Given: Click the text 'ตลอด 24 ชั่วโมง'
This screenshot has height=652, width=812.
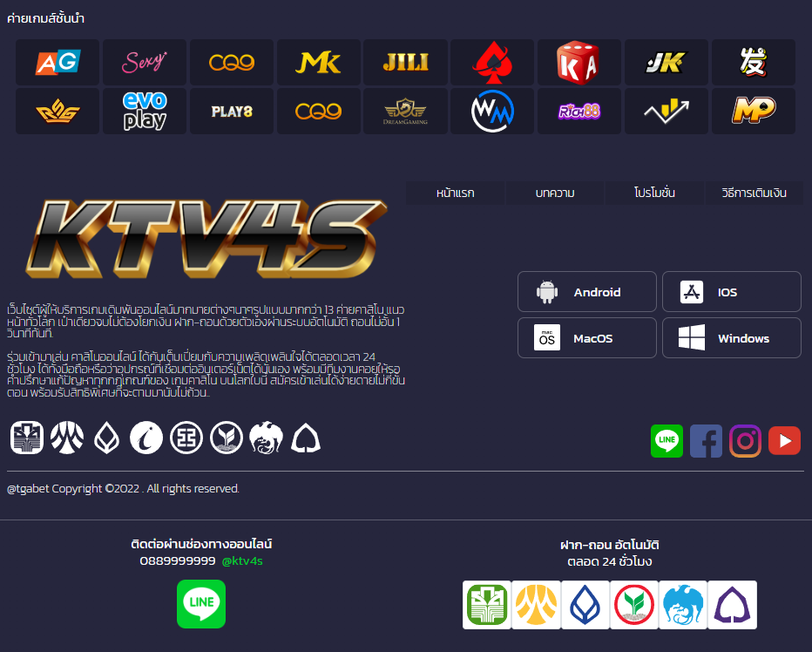Looking at the screenshot, I should coord(610,561).
